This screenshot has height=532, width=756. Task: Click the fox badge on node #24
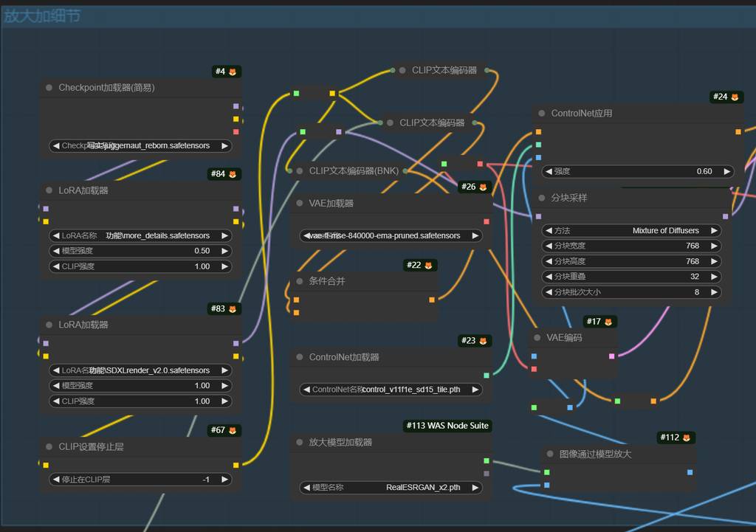click(735, 97)
